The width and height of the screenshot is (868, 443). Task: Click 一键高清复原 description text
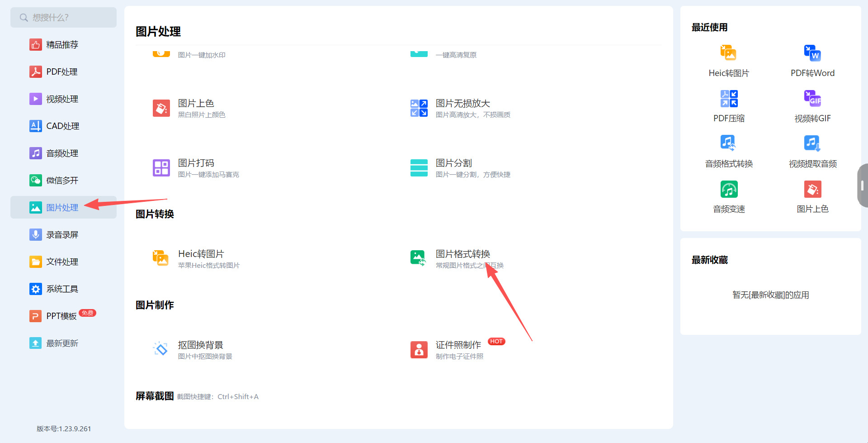click(x=456, y=55)
